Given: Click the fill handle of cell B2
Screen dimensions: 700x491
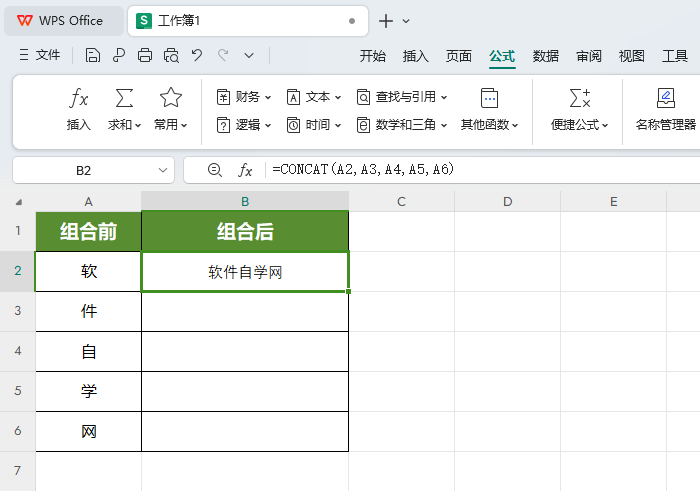Looking at the screenshot, I should point(348,291).
